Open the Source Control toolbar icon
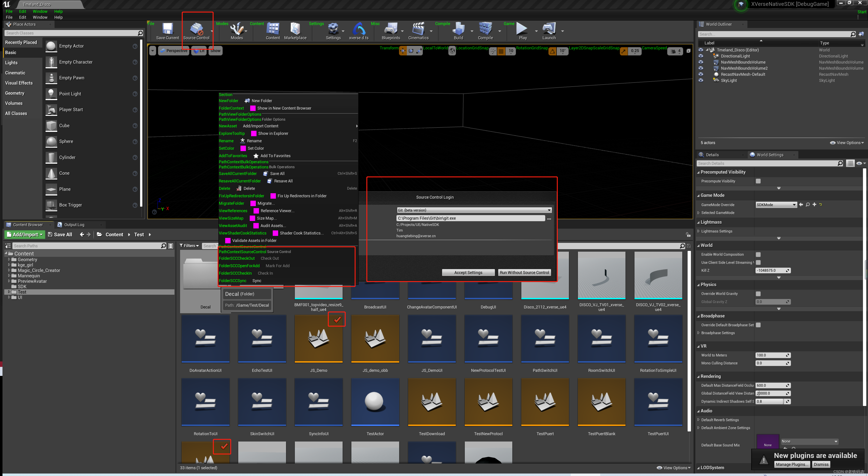This screenshot has height=476, width=868. [x=196, y=29]
